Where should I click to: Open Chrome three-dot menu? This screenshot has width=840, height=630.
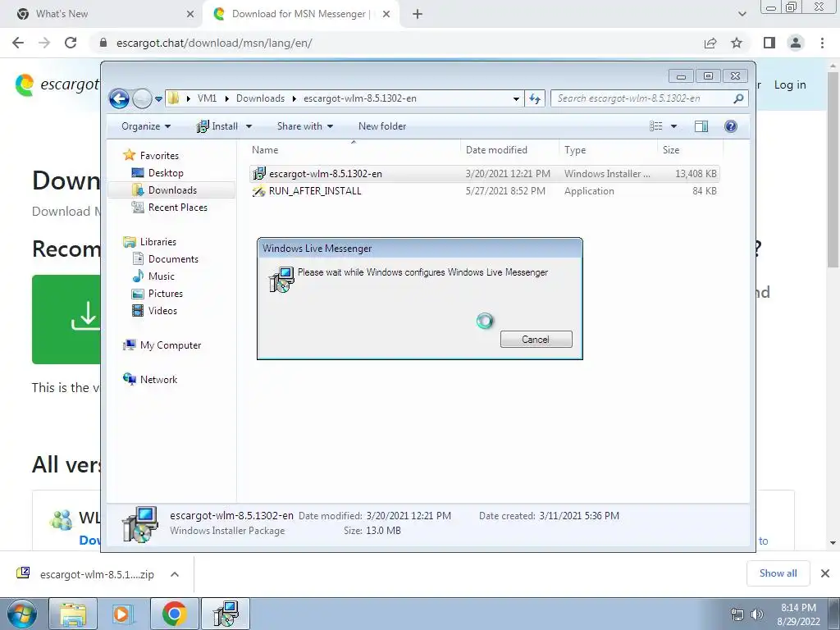pos(822,43)
